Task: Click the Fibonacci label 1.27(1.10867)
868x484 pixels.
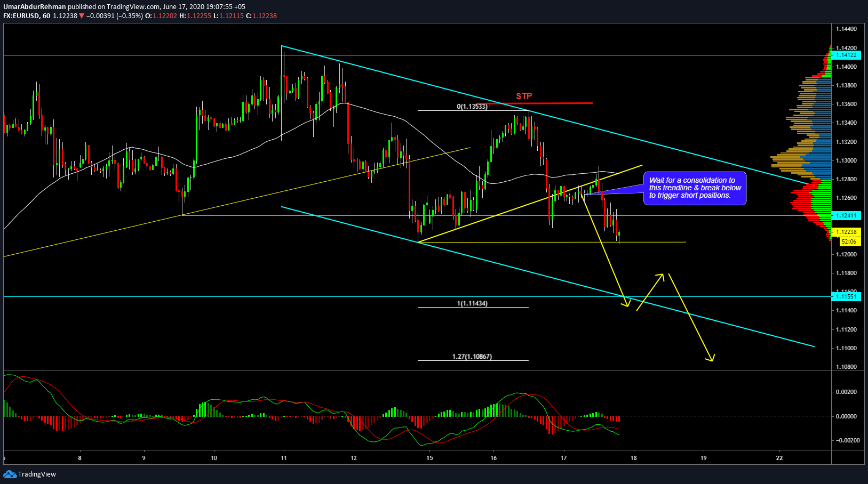Action: [x=472, y=356]
